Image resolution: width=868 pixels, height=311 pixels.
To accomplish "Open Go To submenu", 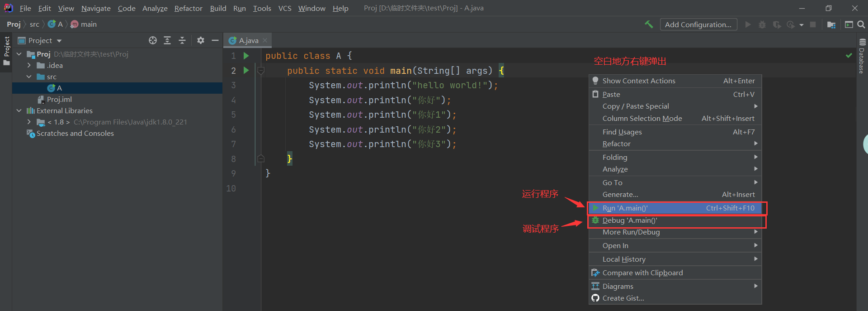I will coord(675,182).
